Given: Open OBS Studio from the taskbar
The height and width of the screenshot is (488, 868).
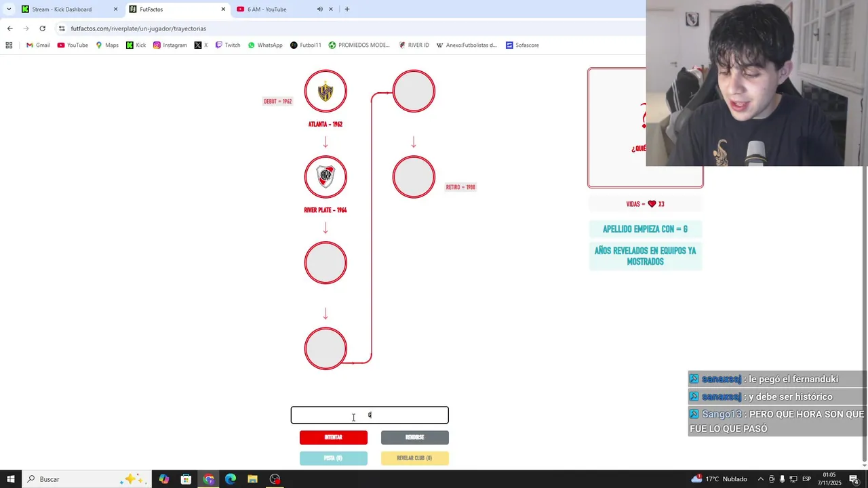Looking at the screenshot, I should 275,479.
